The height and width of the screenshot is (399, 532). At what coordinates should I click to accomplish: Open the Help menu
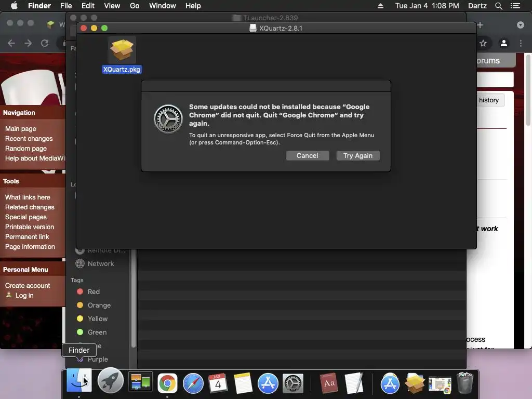pos(193,6)
